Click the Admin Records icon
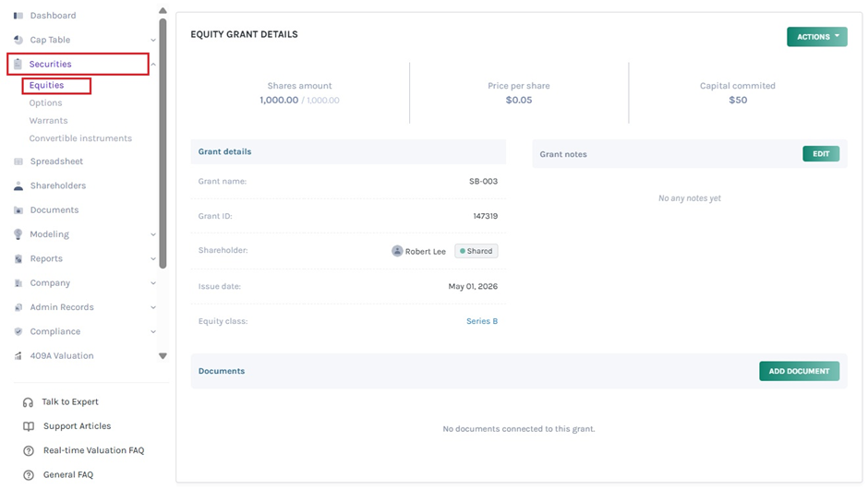 click(x=18, y=307)
